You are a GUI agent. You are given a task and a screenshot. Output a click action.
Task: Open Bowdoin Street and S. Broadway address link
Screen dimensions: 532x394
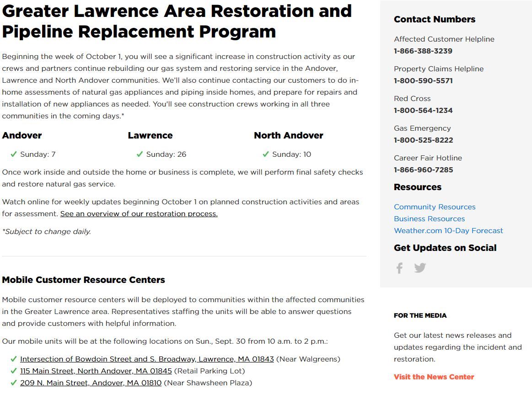coord(147,359)
